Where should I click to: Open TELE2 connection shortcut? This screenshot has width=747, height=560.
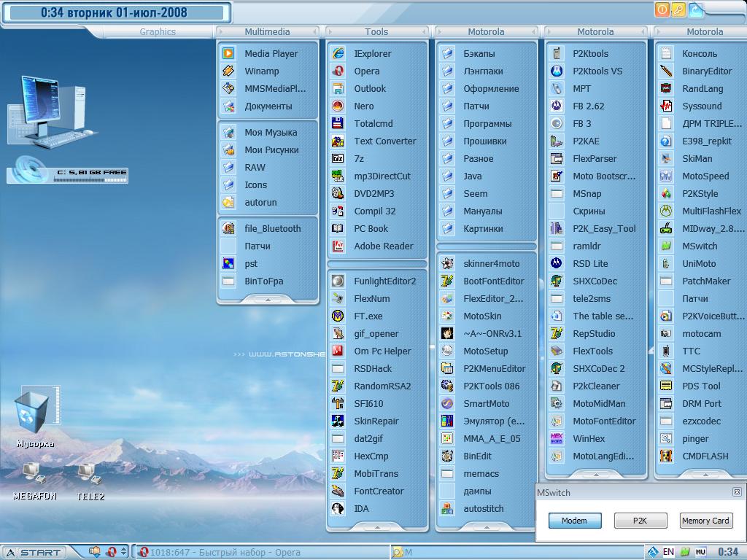tap(90, 481)
